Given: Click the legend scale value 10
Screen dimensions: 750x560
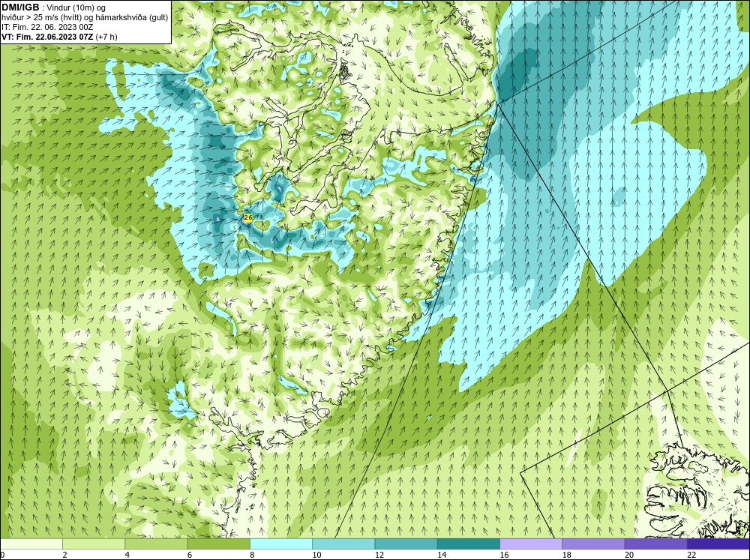Looking at the screenshot, I should click(316, 555).
